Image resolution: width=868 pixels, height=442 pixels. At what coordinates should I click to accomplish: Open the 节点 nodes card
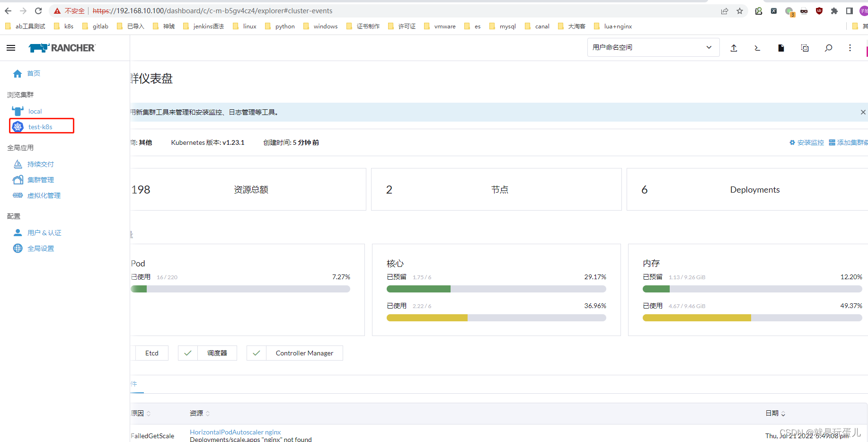point(496,189)
